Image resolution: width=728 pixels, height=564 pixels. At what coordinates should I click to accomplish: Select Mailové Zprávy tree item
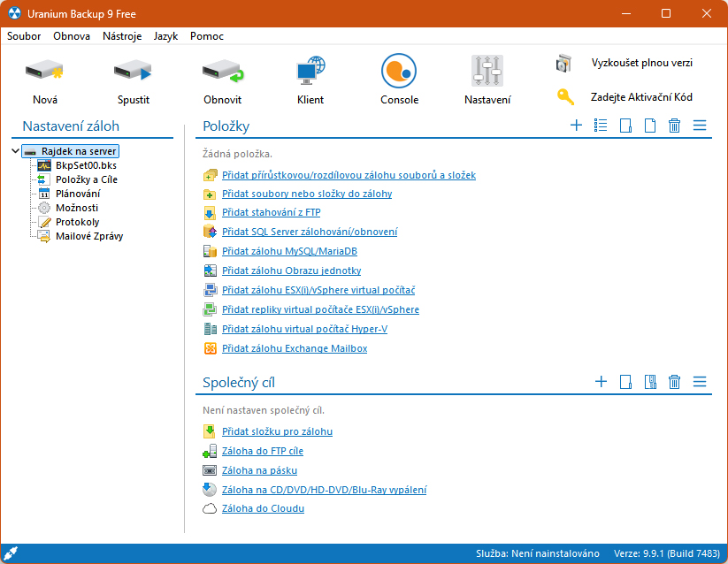point(89,236)
